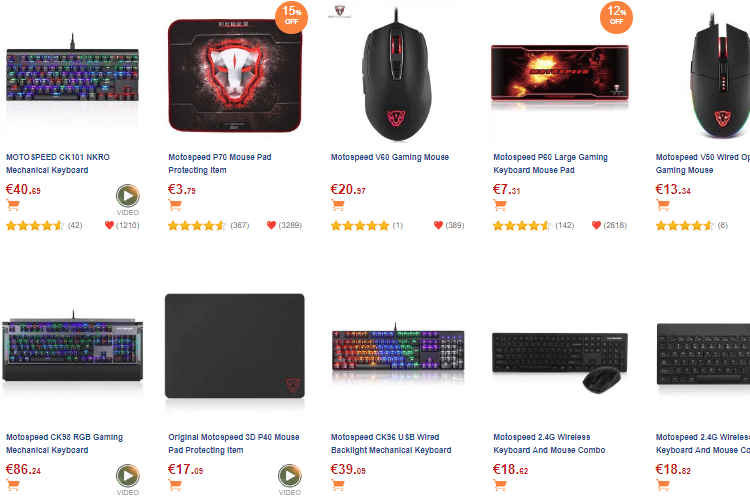Add CK98 RGB Gaming keyboard to cart
The width and height of the screenshot is (750, 500).
[13, 486]
